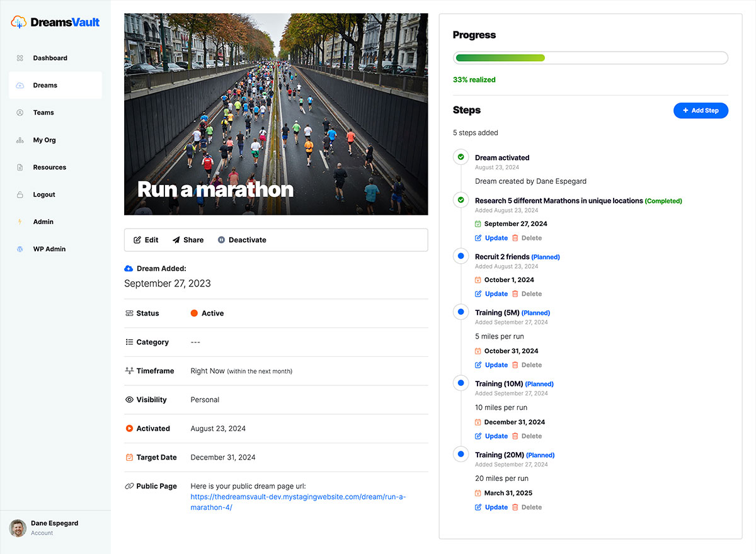Delete the Training (20M) step
The width and height of the screenshot is (756, 554).
pyautogui.click(x=527, y=507)
